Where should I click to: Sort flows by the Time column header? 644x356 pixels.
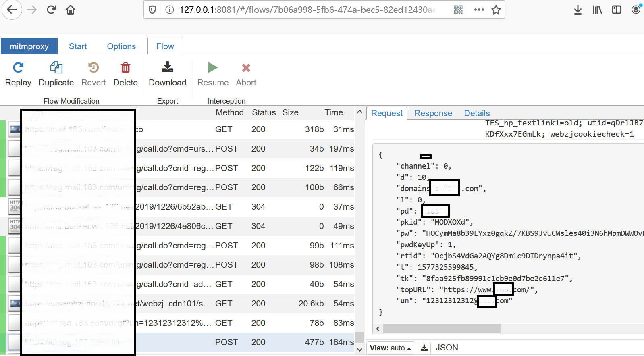click(x=334, y=112)
